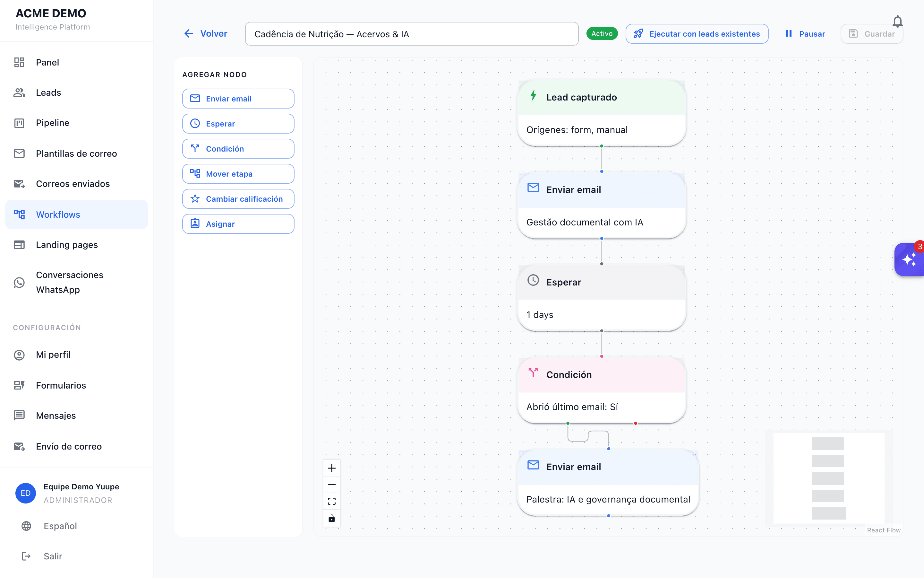Click the Formularios icon

(x=19, y=385)
